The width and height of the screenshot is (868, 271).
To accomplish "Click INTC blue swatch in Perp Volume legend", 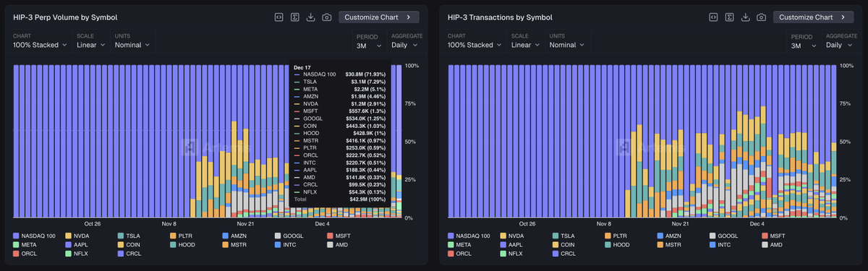I will pos(277,245).
